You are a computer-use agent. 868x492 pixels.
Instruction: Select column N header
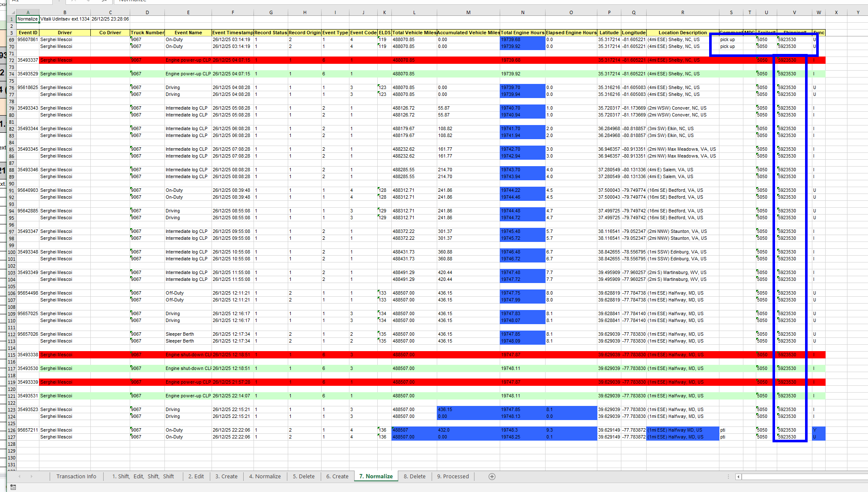coord(522,12)
